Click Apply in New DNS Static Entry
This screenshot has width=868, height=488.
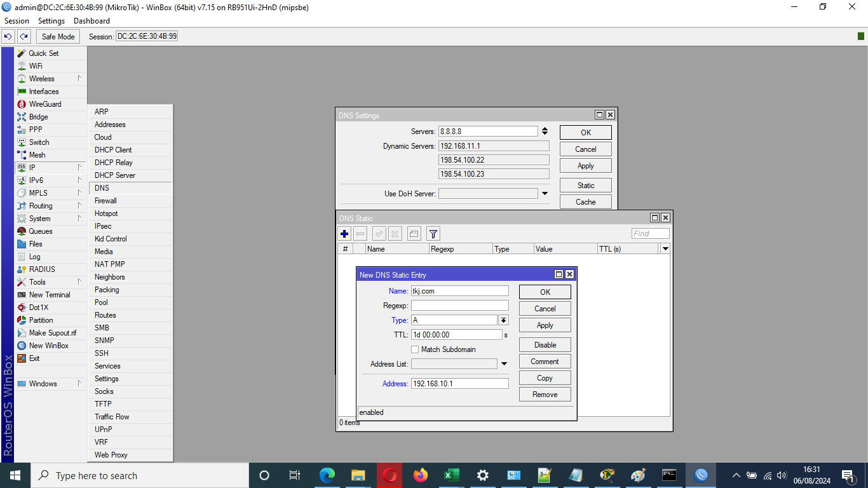tap(545, 325)
